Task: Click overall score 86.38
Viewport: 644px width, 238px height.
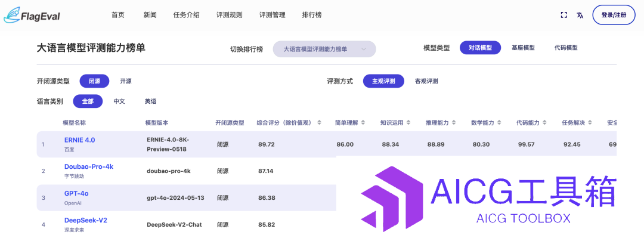Action: [267, 197]
